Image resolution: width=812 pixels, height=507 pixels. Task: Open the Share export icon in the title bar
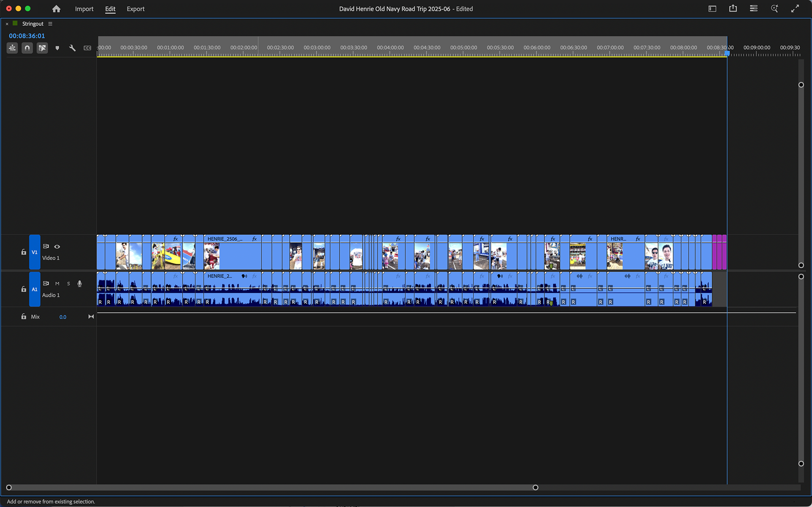(x=733, y=8)
